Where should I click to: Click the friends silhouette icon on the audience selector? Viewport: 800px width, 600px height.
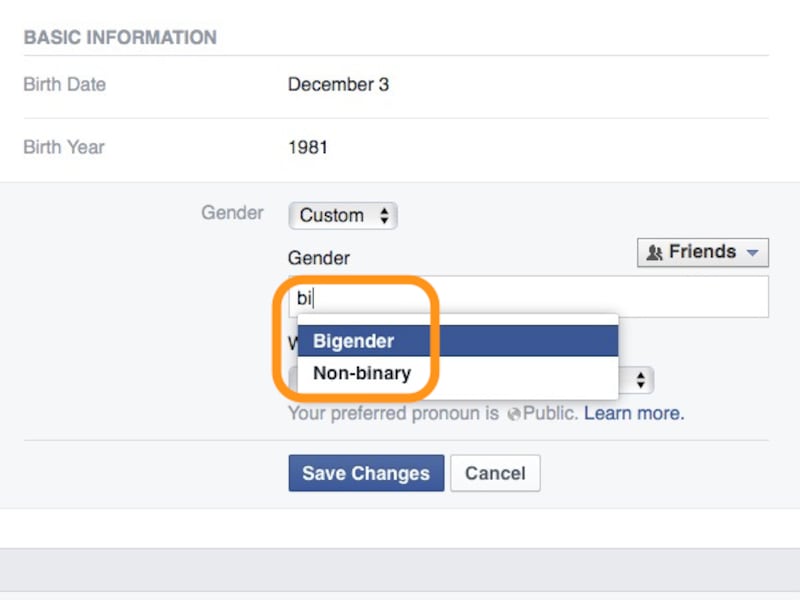coord(658,252)
